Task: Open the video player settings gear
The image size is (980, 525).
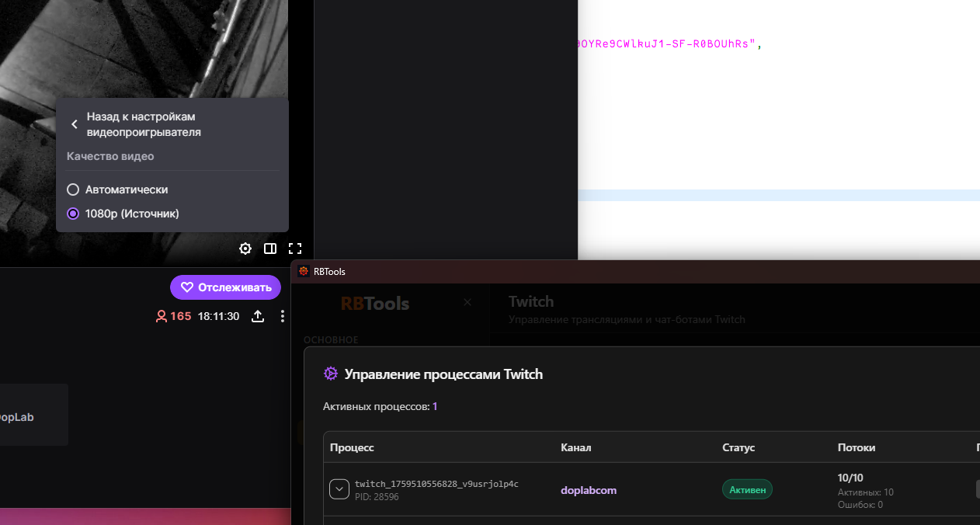Action: pos(245,249)
